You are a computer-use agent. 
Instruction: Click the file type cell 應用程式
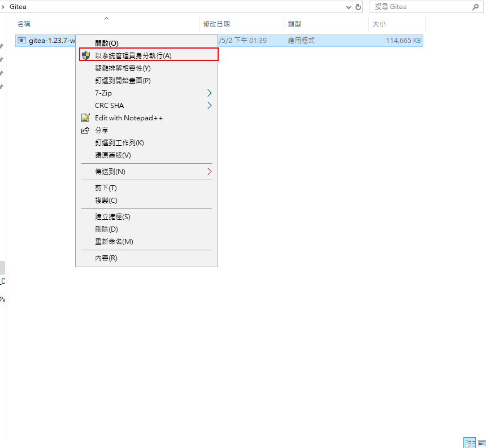[301, 41]
